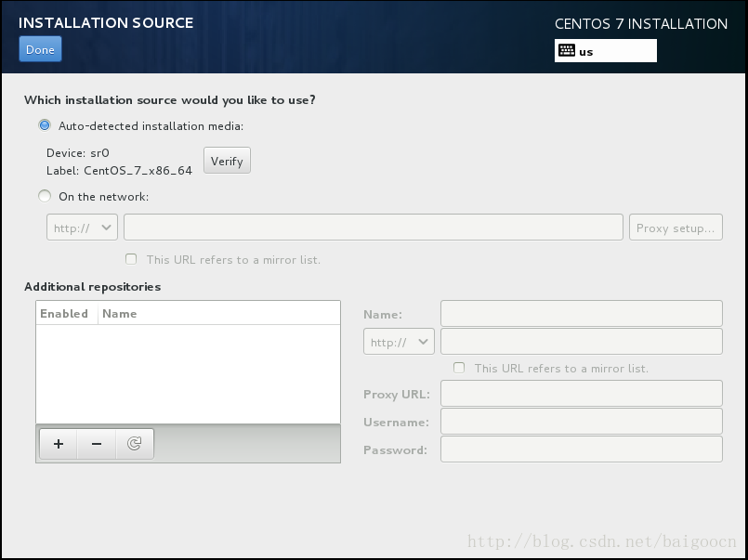The width and height of the screenshot is (748, 560).
Task: Check the repository mirror list checkbox
Action: point(459,369)
